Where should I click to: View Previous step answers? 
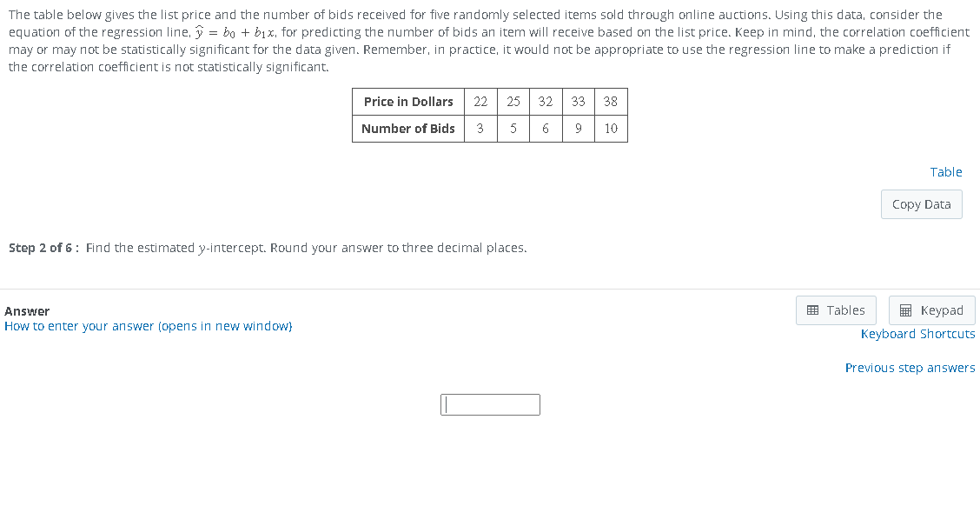coord(910,367)
